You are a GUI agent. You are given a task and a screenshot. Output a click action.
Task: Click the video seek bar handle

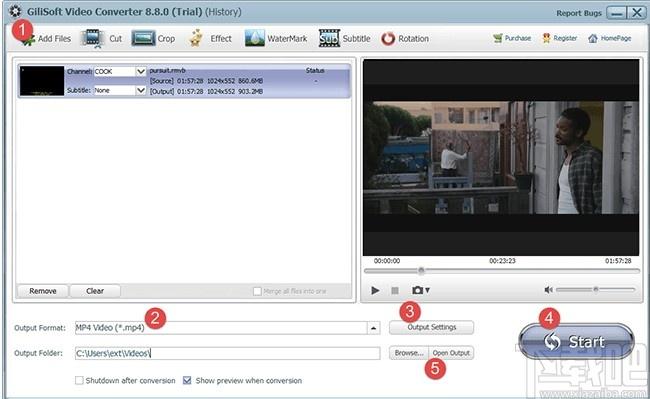click(x=421, y=271)
